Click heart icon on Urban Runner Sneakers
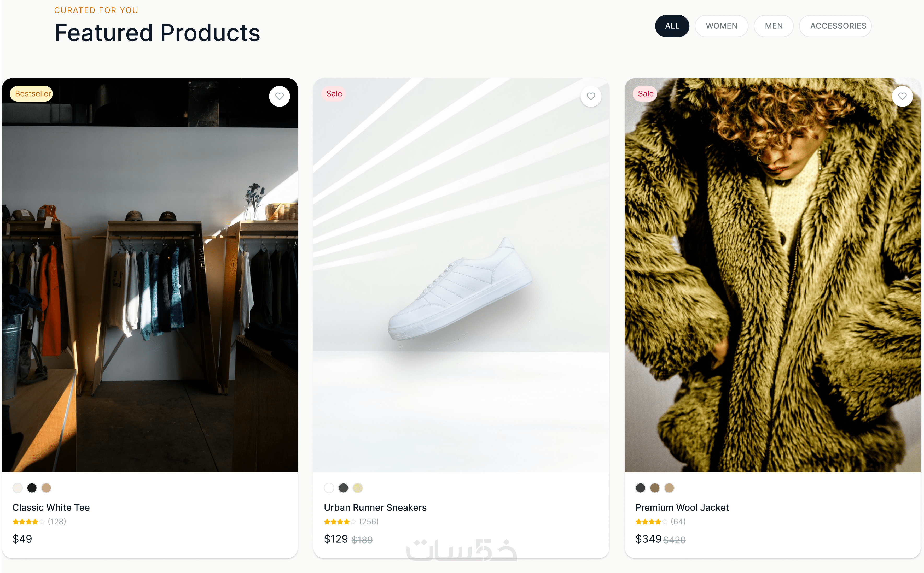924x573 pixels. click(x=591, y=96)
